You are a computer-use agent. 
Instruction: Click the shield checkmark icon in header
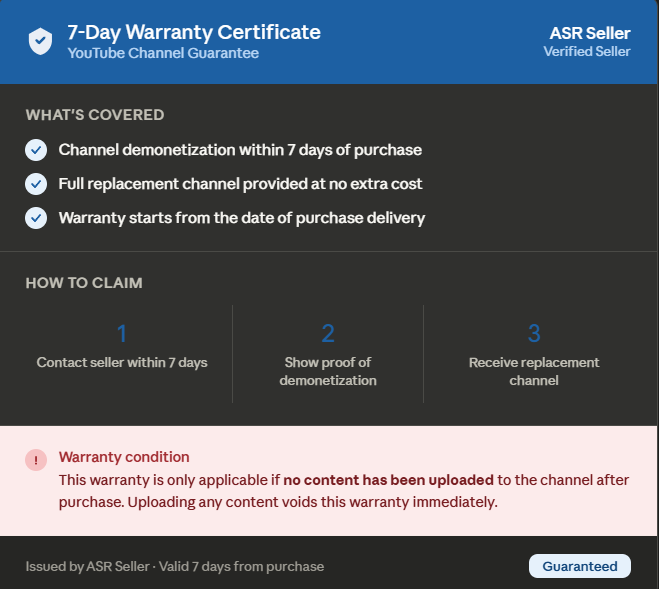(40, 41)
